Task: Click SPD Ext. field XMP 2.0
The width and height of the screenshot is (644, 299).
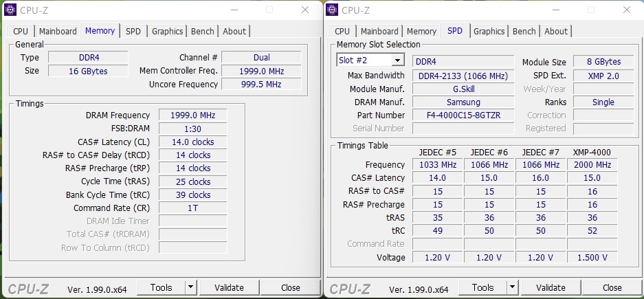Action: [x=603, y=76]
